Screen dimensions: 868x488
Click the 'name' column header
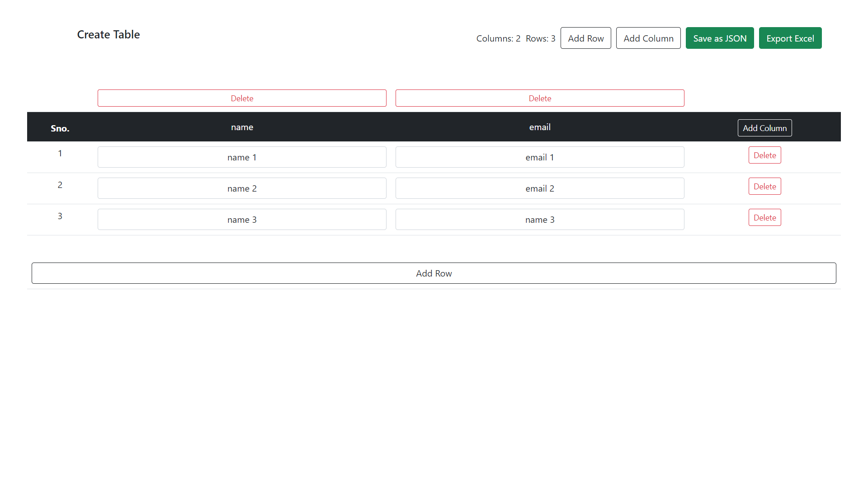coord(242,127)
